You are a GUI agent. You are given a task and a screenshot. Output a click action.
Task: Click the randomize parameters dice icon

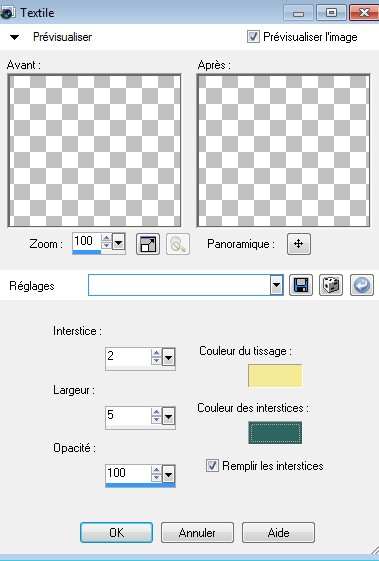[331, 285]
